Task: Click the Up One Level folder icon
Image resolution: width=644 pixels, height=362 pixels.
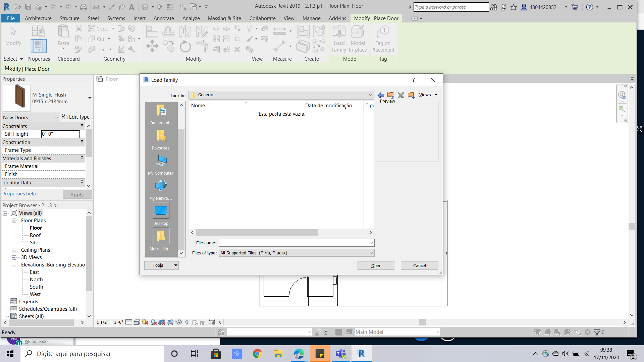Action: pos(390,95)
